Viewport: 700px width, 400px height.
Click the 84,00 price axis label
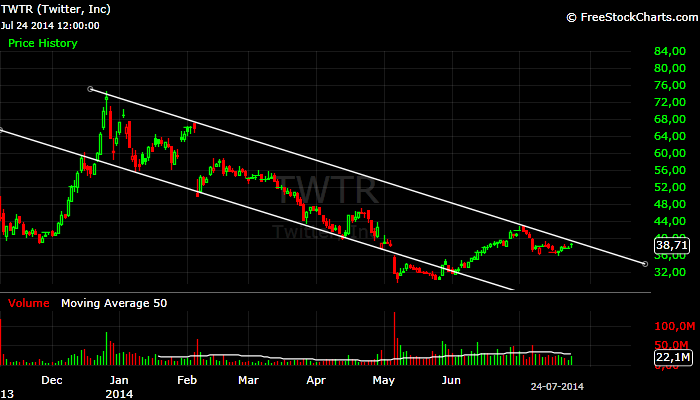[670, 51]
